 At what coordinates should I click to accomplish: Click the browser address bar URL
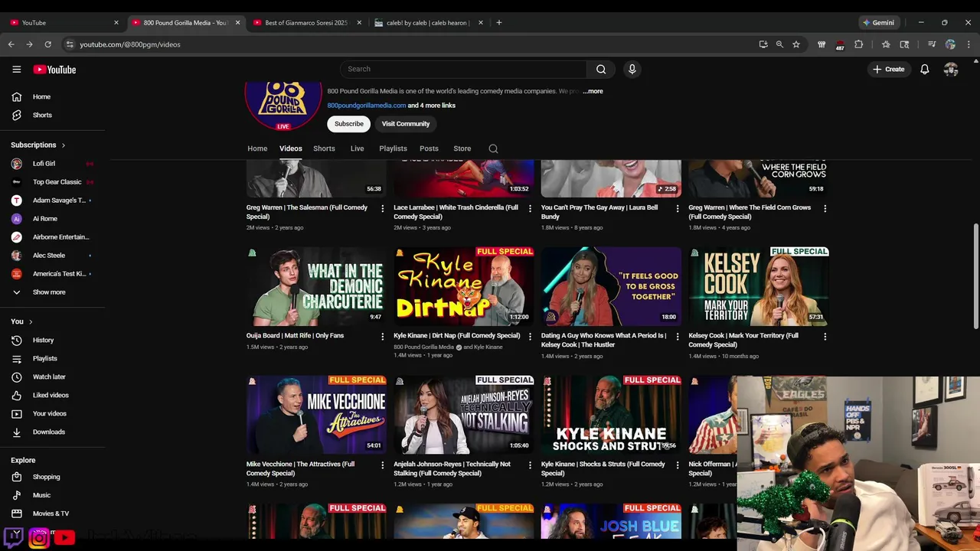[130, 44]
